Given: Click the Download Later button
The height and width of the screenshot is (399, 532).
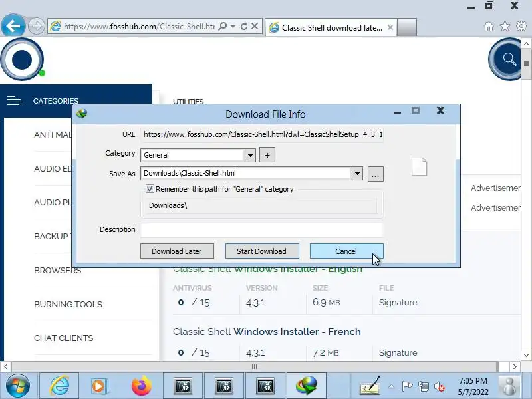Looking at the screenshot, I should tap(177, 251).
